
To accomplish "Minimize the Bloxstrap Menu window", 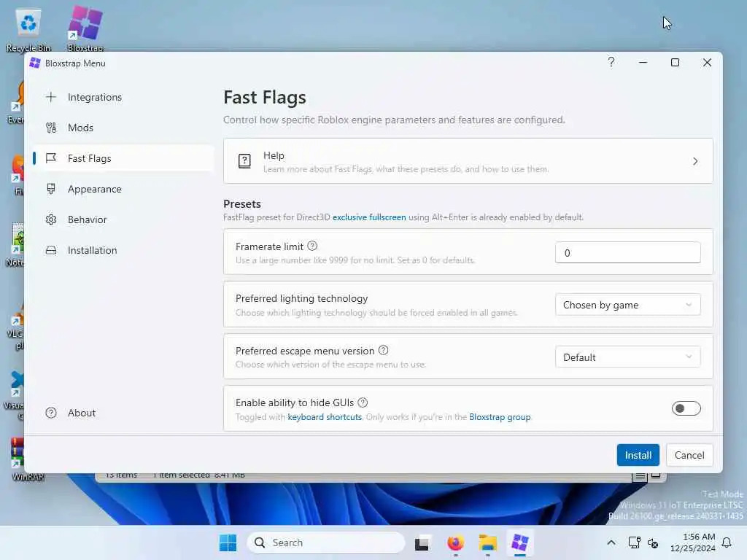I will 643,63.
